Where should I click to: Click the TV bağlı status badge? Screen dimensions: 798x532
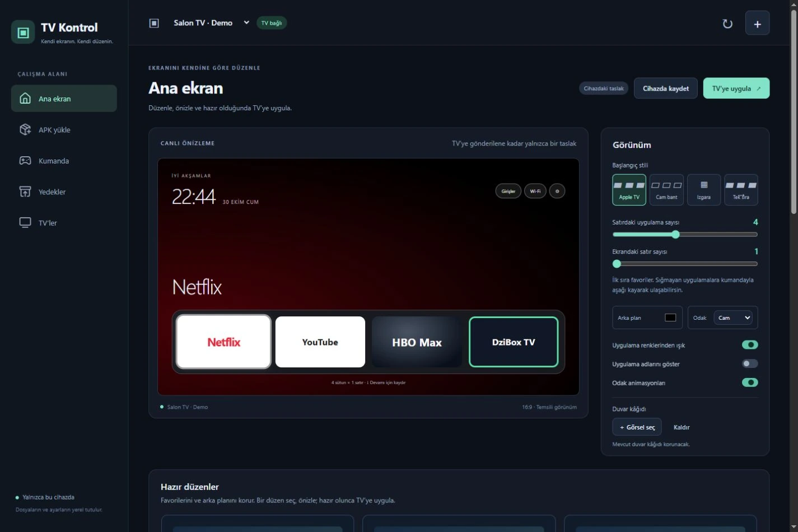pyautogui.click(x=272, y=23)
